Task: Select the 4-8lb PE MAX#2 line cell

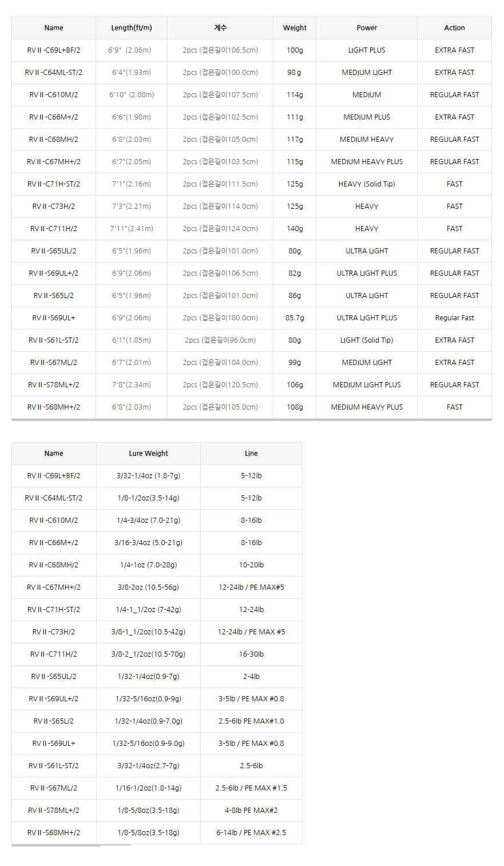Action: coord(251,811)
